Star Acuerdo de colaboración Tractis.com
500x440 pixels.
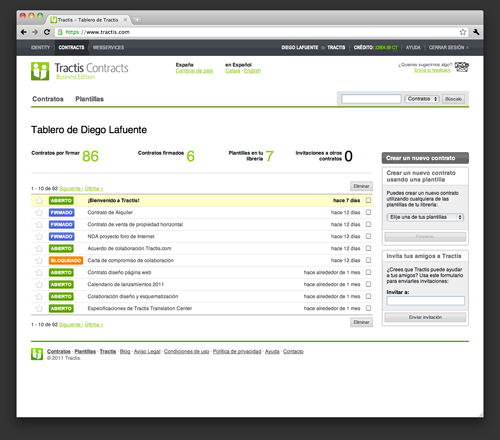click(x=39, y=248)
